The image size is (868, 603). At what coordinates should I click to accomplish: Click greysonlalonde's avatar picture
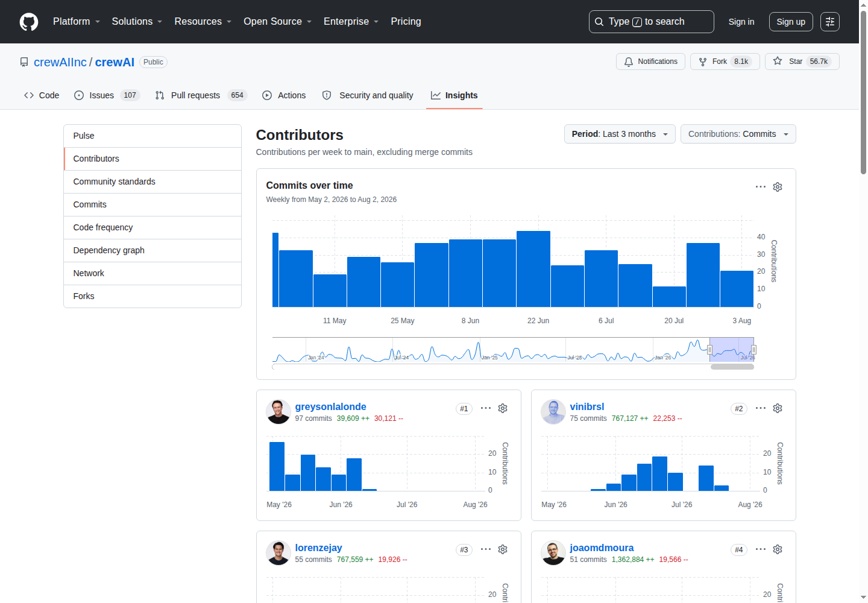click(x=278, y=412)
